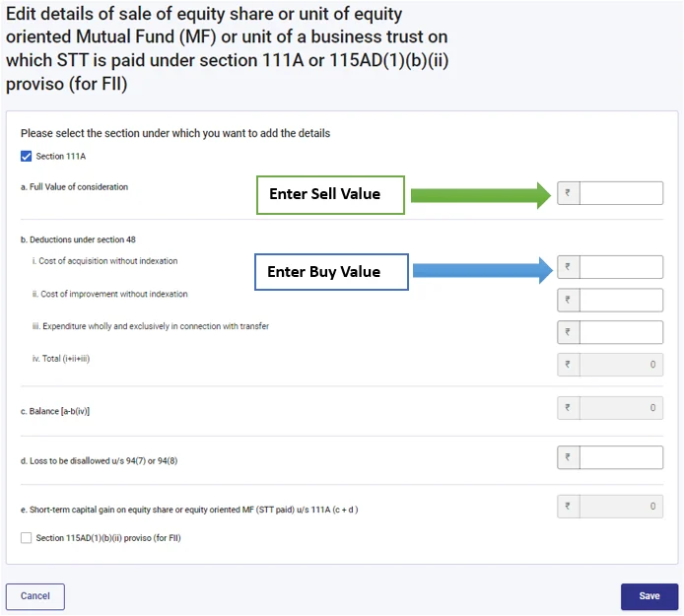The image size is (684, 616).
Task: Click Short-term capital gain 111A result field
Action: (620, 507)
